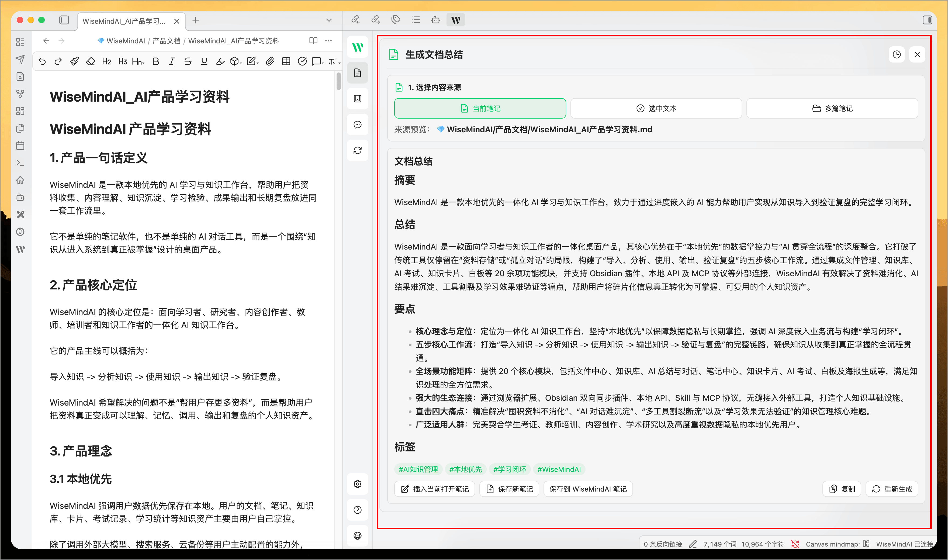Image resolution: width=948 pixels, height=560 pixels.
Task: Open the summary history clock icon
Action: [897, 55]
